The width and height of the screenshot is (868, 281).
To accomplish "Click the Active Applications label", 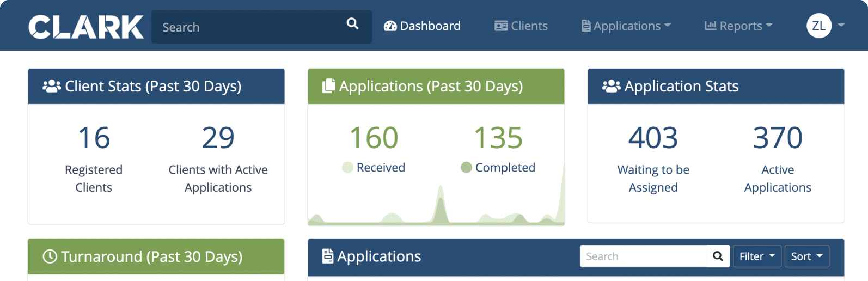I will tap(778, 179).
